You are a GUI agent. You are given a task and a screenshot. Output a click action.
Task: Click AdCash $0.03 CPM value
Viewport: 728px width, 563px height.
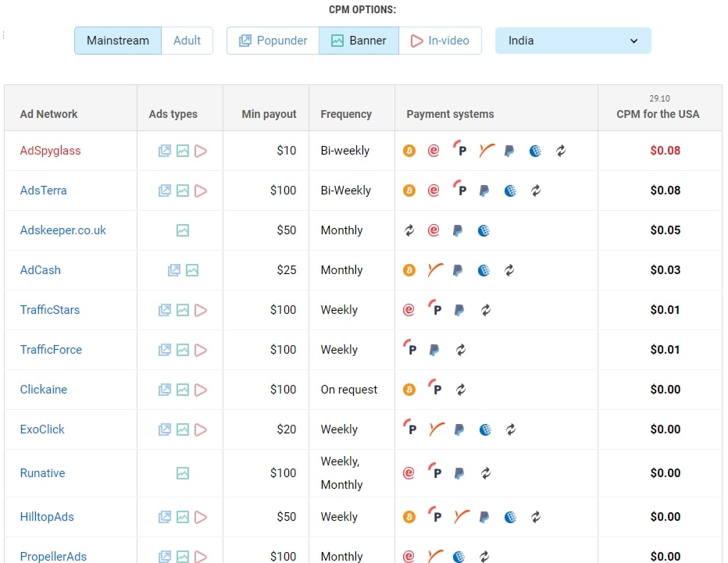click(666, 270)
